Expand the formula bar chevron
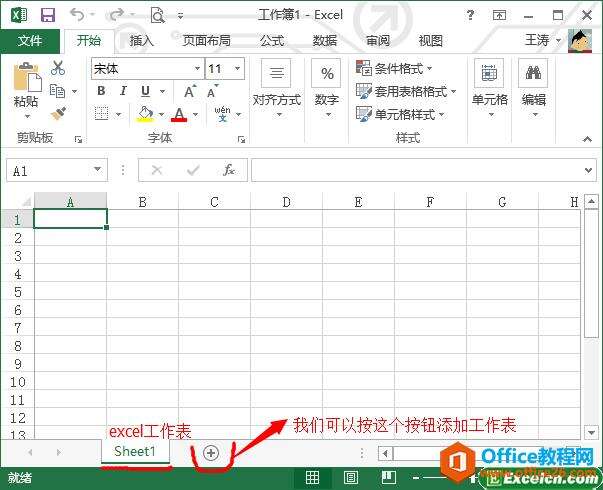Screen dimensions: 603x490 pyautogui.click(x=588, y=170)
